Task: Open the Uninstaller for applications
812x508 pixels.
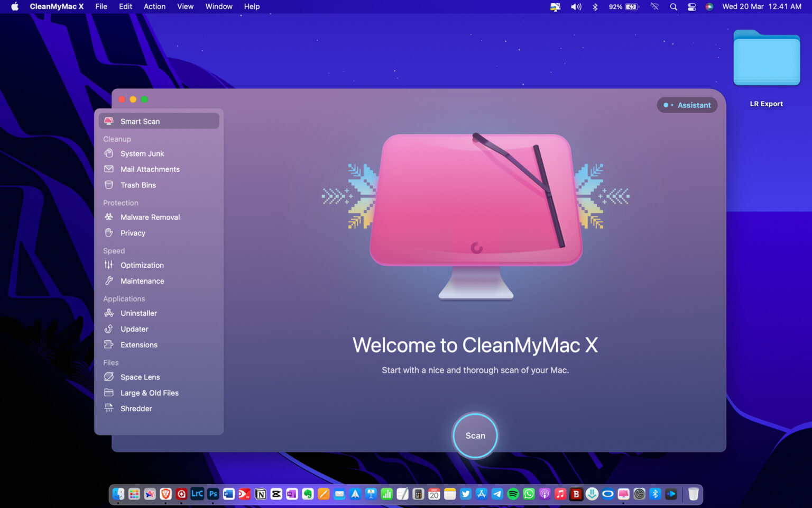Action: pyautogui.click(x=139, y=313)
